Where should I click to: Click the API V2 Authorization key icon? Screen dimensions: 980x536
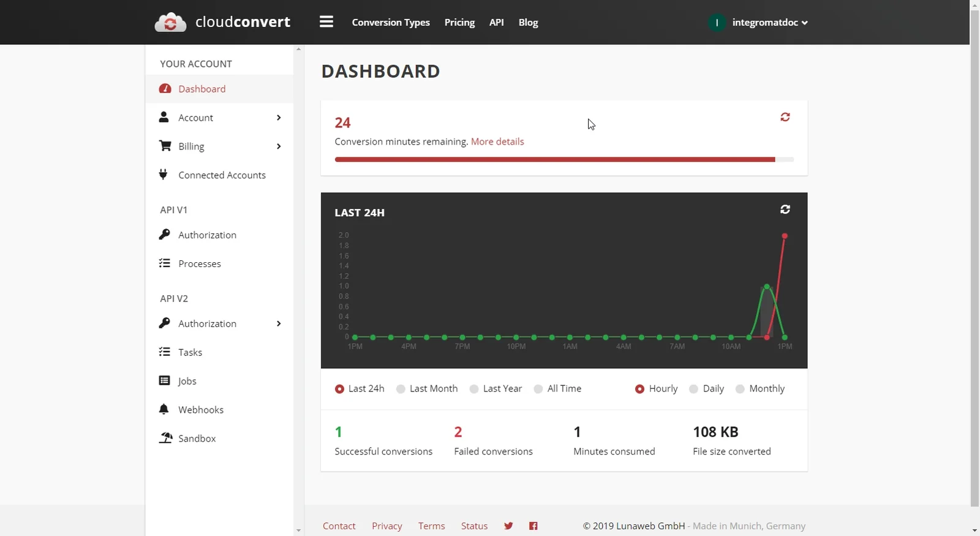(x=164, y=323)
